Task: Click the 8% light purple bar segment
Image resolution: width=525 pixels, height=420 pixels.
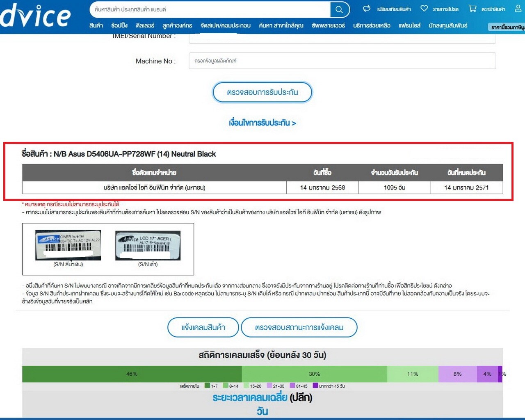Action: coord(457,374)
